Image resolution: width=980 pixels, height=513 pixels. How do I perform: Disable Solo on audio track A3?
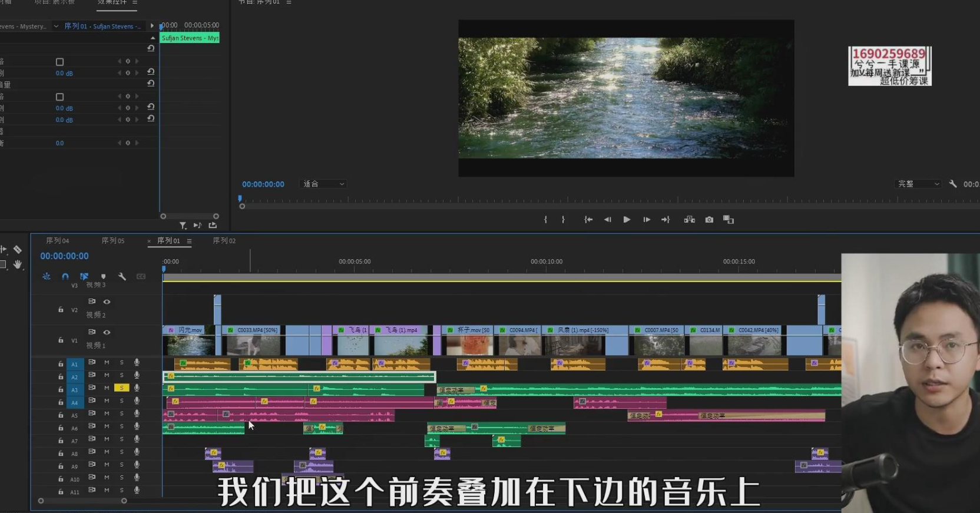(121, 388)
